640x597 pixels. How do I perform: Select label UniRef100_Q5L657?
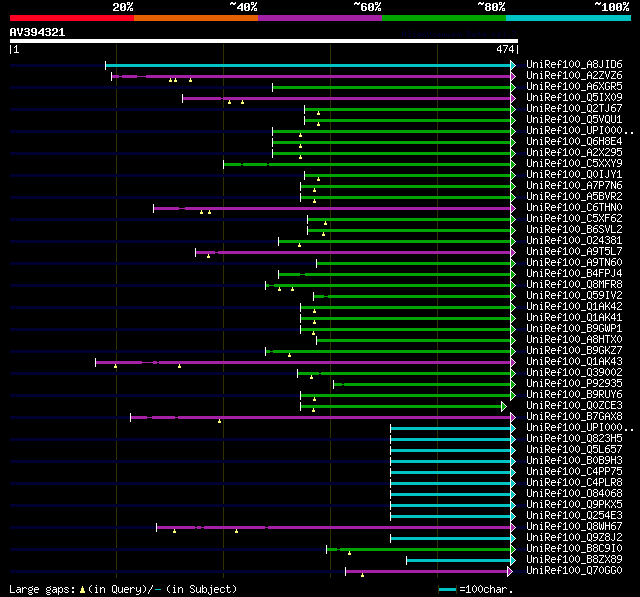tap(574, 450)
